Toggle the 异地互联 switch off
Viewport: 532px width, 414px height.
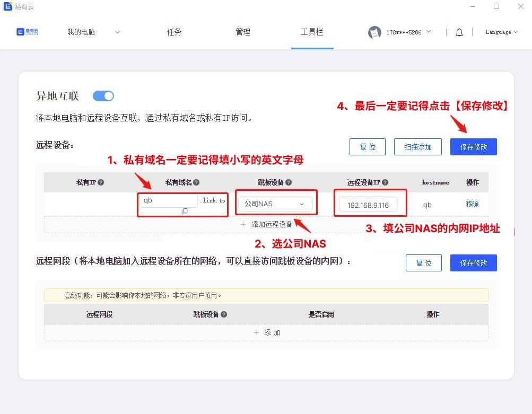(103, 96)
